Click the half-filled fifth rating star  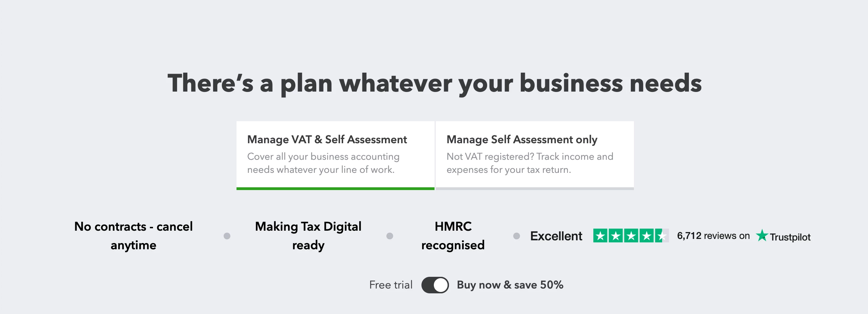coord(662,236)
